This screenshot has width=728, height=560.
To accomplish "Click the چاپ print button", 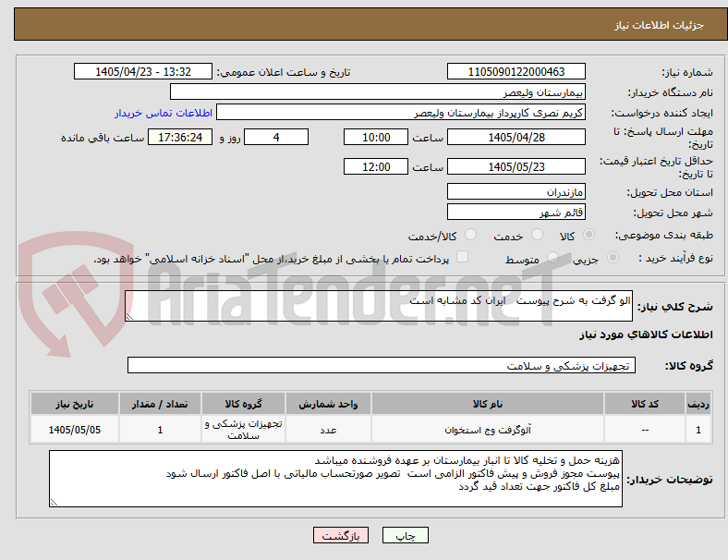I will click(x=406, y=535).
